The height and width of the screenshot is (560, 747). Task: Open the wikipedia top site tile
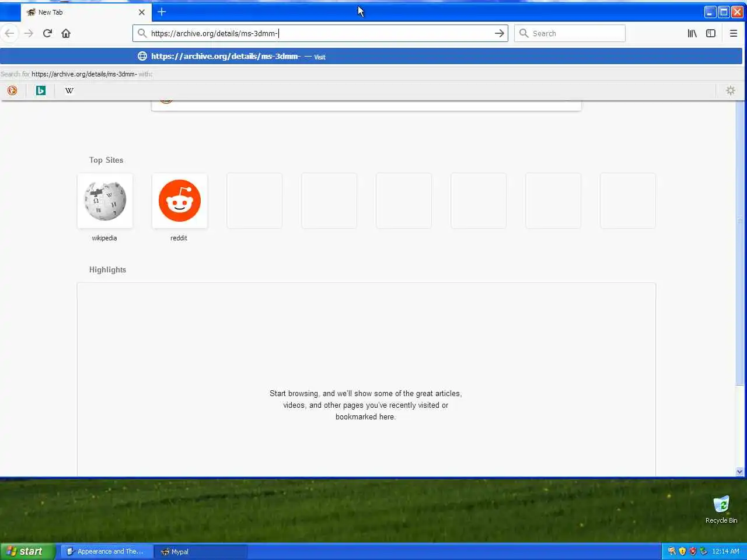(105, 201)
